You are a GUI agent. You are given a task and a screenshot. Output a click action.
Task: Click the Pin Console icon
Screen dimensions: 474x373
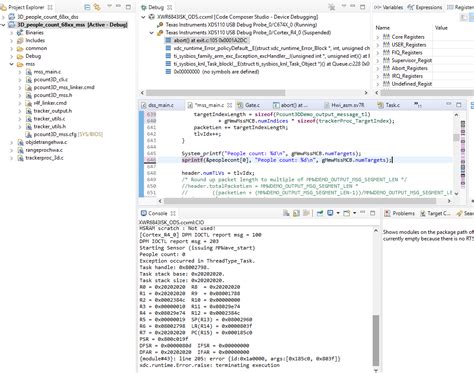tap(320, 213)
